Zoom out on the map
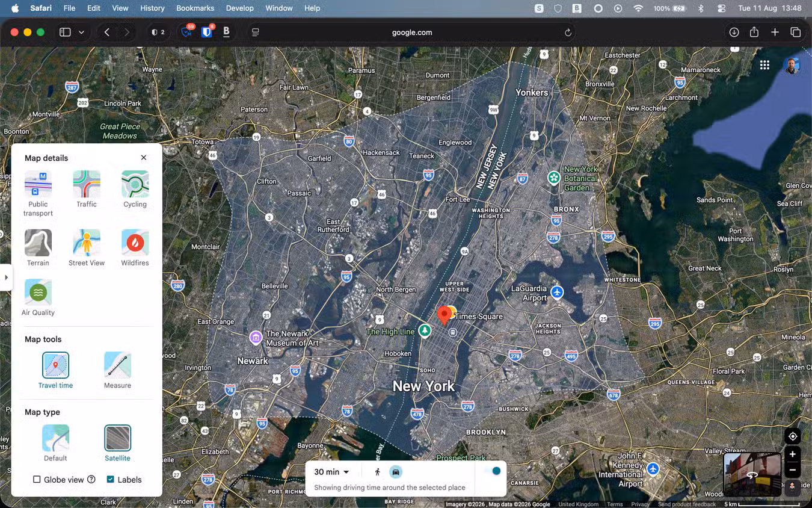The height and width of the screenshot is (508, 812). (x=793, y=470)
